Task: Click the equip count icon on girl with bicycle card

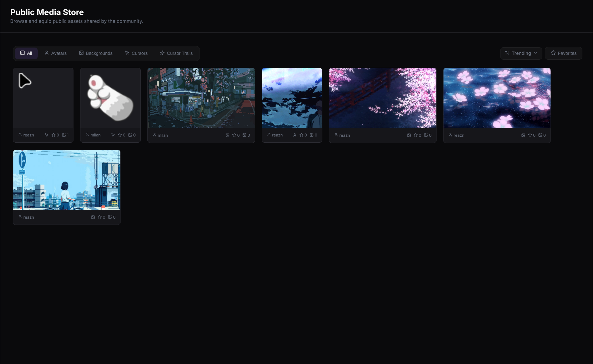Action: (110, 217)
